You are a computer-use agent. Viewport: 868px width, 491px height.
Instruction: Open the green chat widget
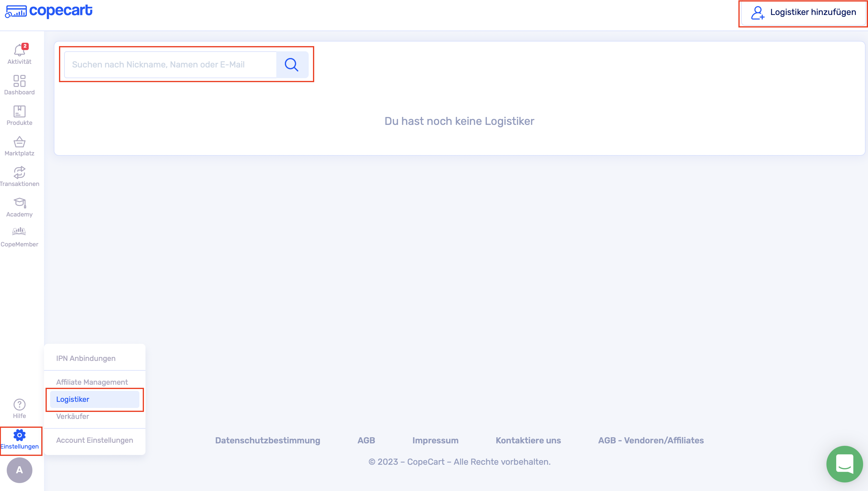[x=844, y=464]
